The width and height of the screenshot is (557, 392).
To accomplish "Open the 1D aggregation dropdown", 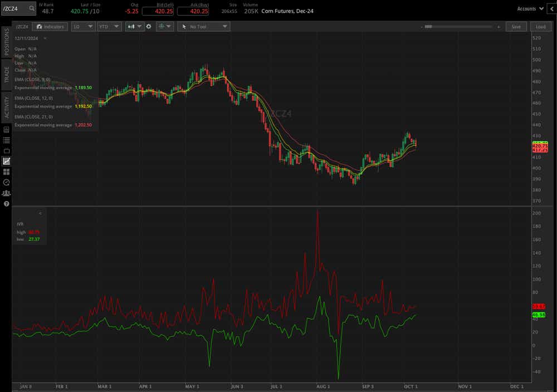I will tap(83, 27).
